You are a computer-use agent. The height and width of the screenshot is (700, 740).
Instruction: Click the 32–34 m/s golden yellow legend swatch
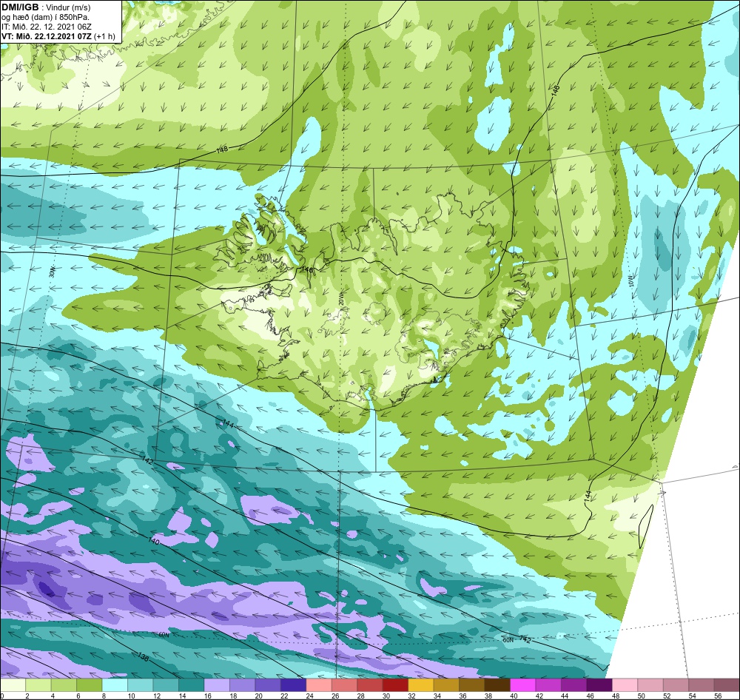(x=420, y=685)
